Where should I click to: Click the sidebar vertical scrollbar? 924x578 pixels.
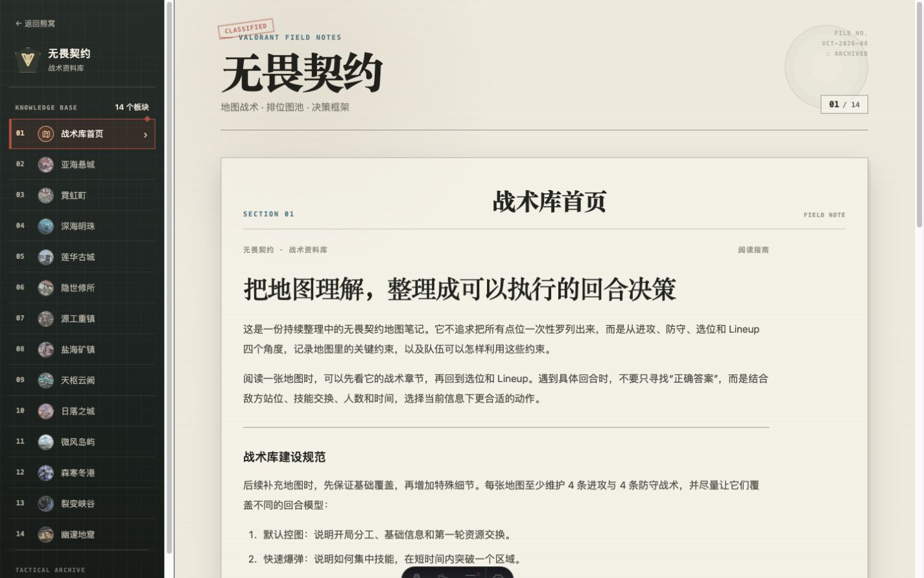pos(169,276)
